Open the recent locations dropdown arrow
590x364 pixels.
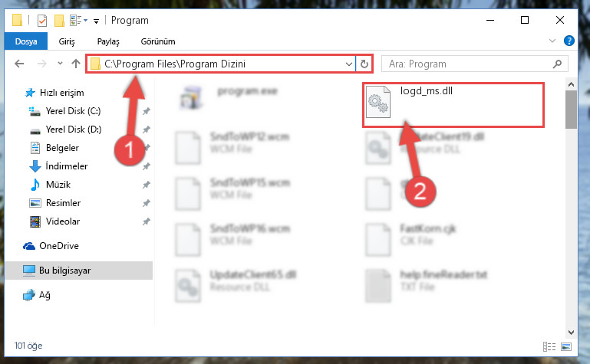click(x=60, y=64)
